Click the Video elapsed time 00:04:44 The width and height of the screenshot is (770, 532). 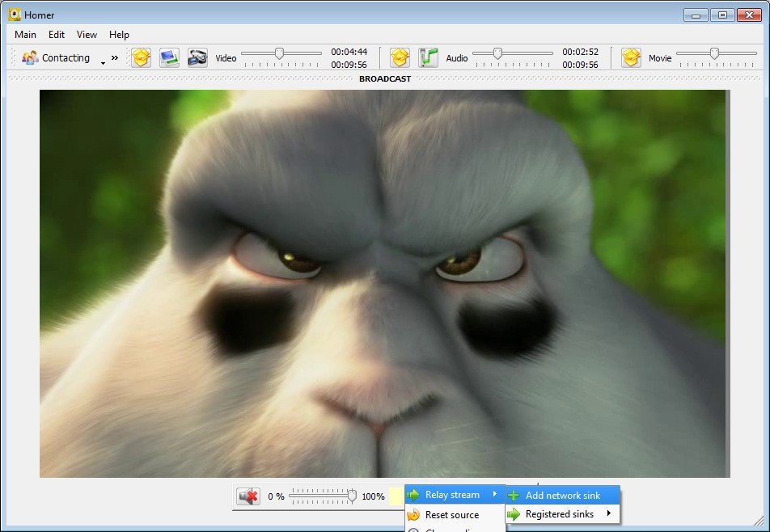coord(349,52)
